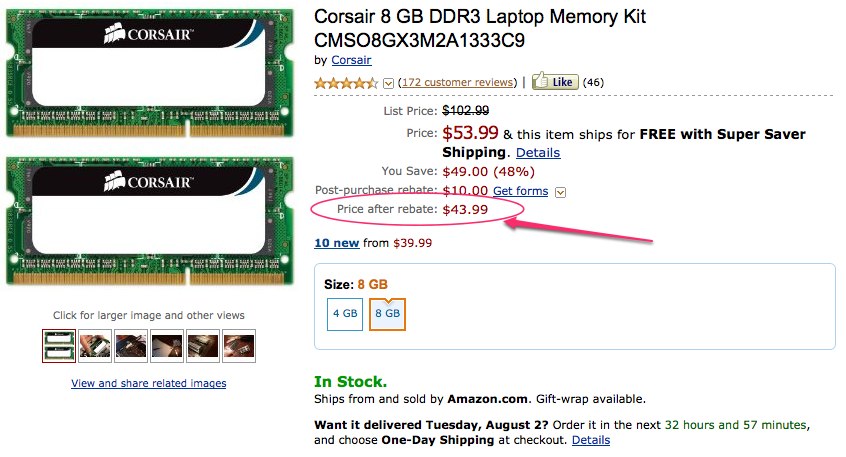The width and height of the screenshot is (846, 457).
Task: Select the fourth product thumbnail
Action: point(167,346)
